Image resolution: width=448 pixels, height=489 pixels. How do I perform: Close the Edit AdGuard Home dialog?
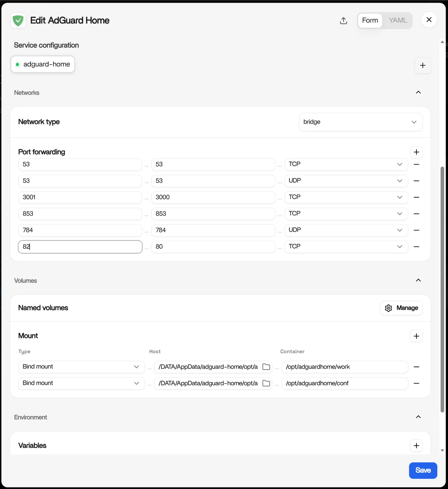pos(429,20)
